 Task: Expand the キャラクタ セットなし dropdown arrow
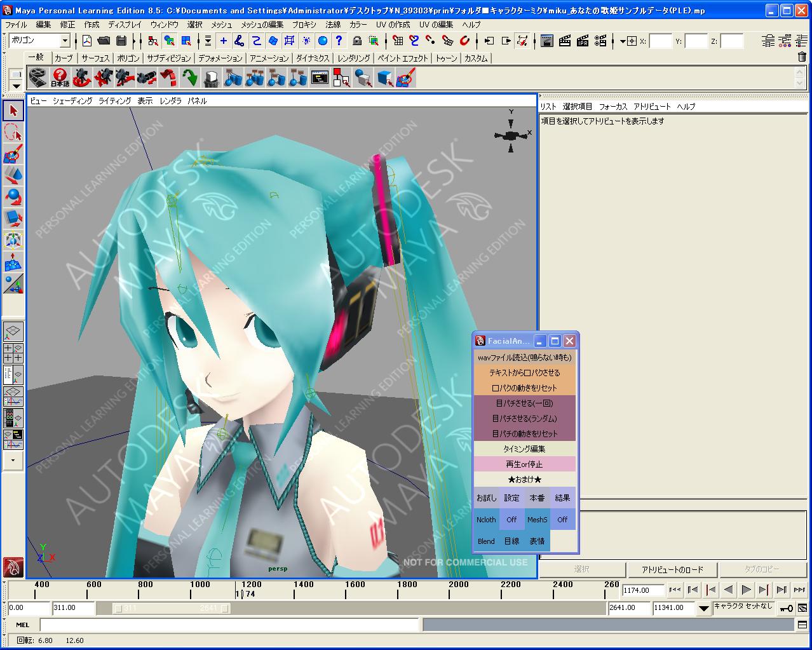click(x=703, y=608)
